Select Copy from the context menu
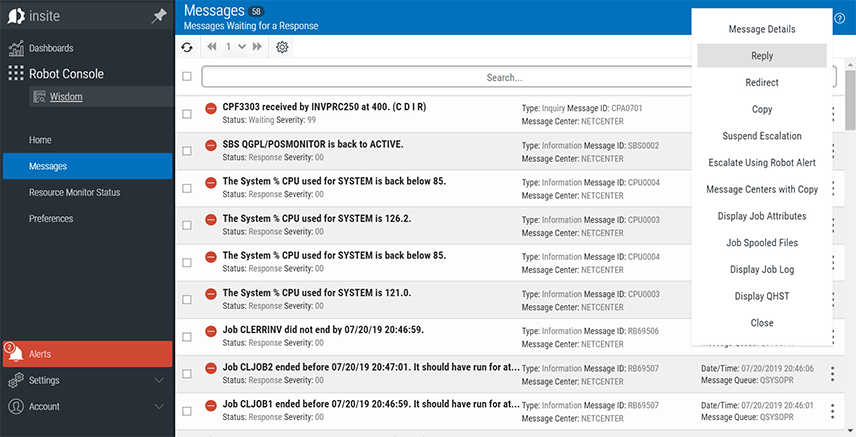The image size is (856, 437). pos(762,109)
